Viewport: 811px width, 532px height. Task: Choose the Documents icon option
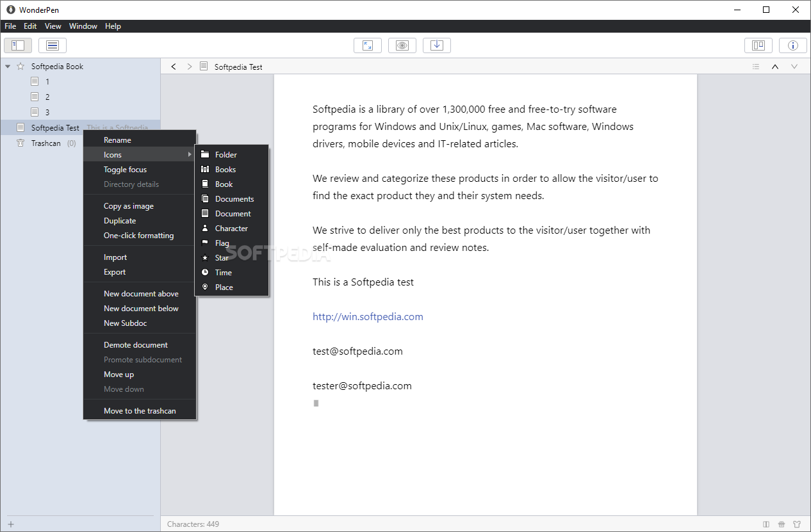231,198
